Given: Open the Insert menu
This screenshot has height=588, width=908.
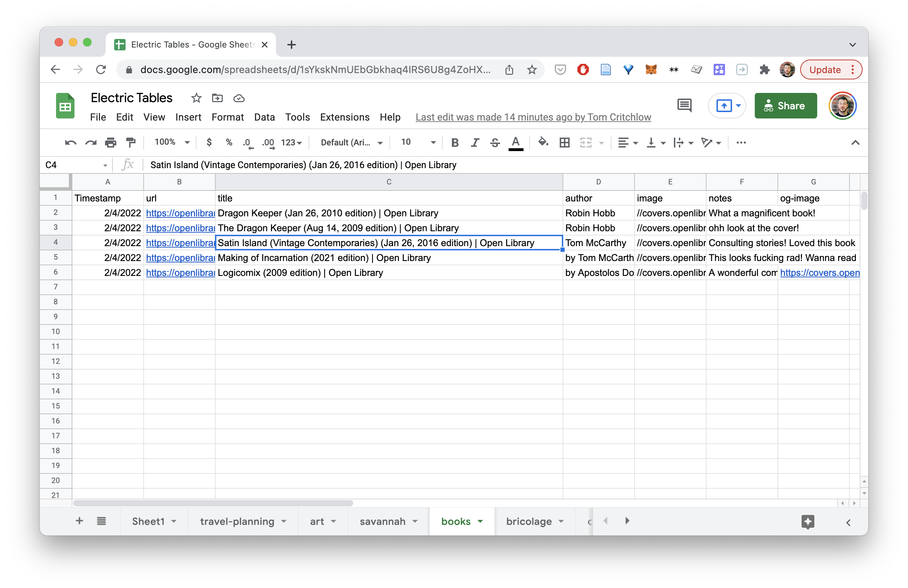Looking at the screenshot, I should click(x=188, y=117).
